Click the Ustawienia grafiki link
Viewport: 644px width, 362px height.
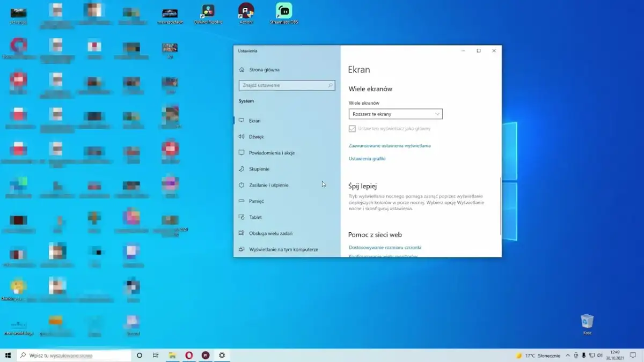click(x=367, y=159)
